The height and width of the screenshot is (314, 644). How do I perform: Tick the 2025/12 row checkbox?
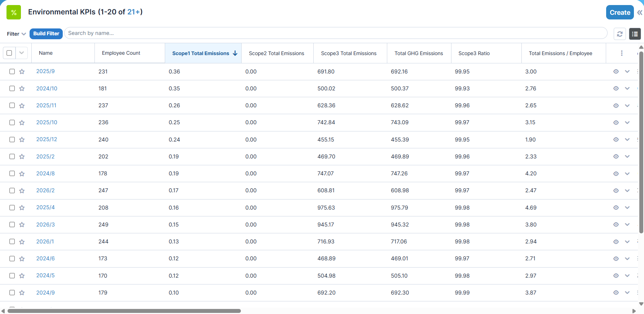pyautogui.click(x=12, y=139)
